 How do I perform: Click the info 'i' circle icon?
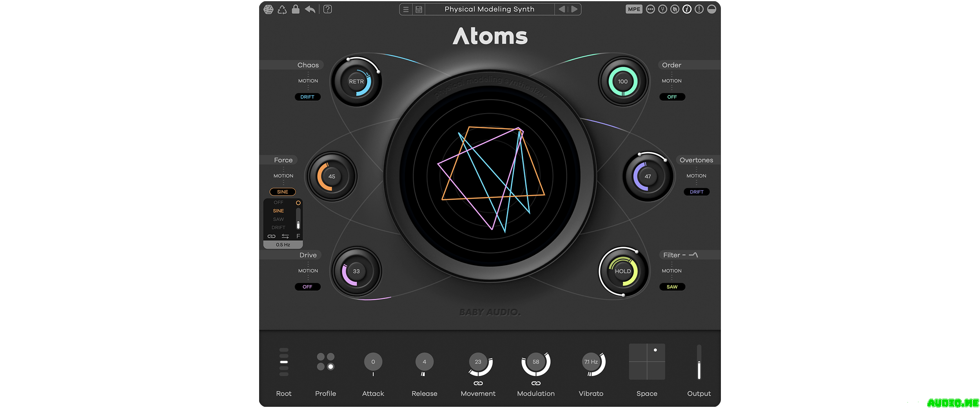687,9
